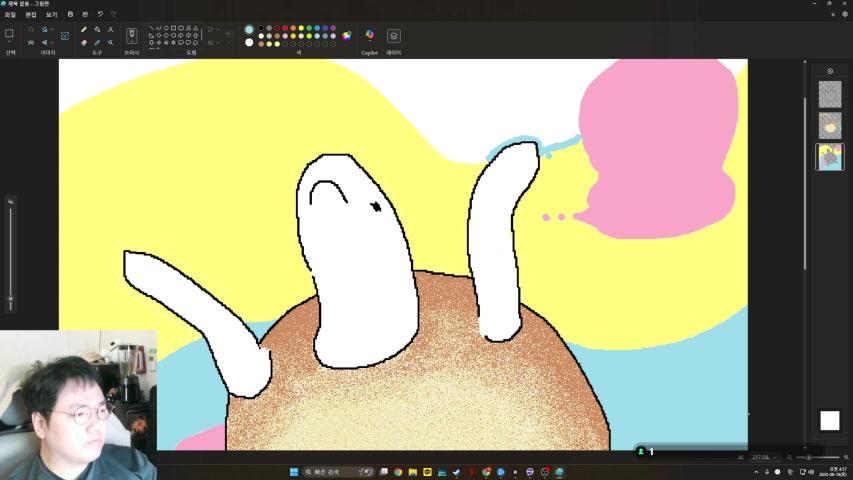Click the vertical canvas scrollbar
853x480 pixels.
point(805,182)
